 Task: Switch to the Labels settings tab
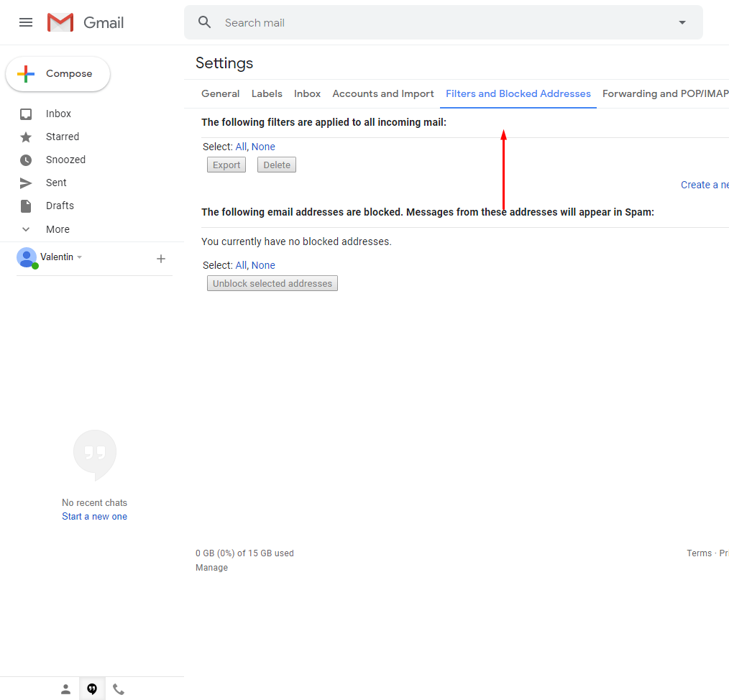tap(267, 93)
